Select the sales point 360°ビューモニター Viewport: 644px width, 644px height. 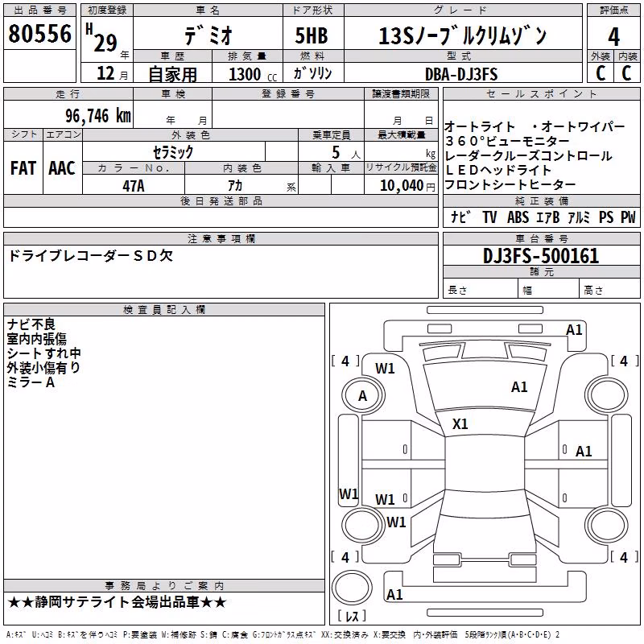click(x=507, y=141)
